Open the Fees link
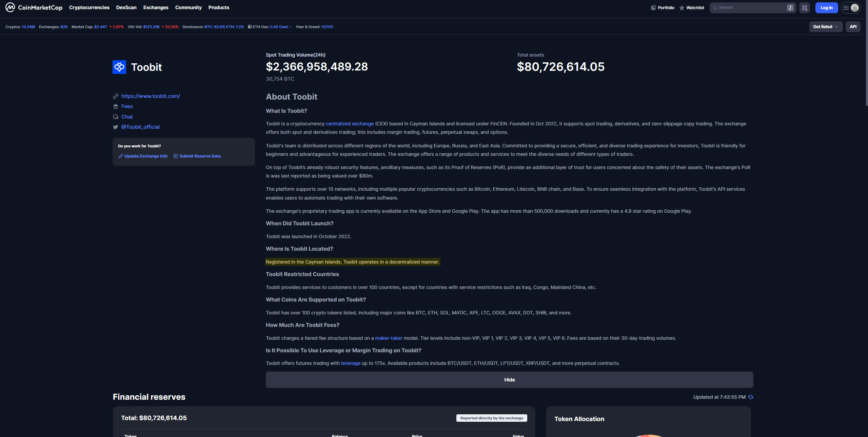The width and height of the screenshot is (868, 437). pos(127,106)
